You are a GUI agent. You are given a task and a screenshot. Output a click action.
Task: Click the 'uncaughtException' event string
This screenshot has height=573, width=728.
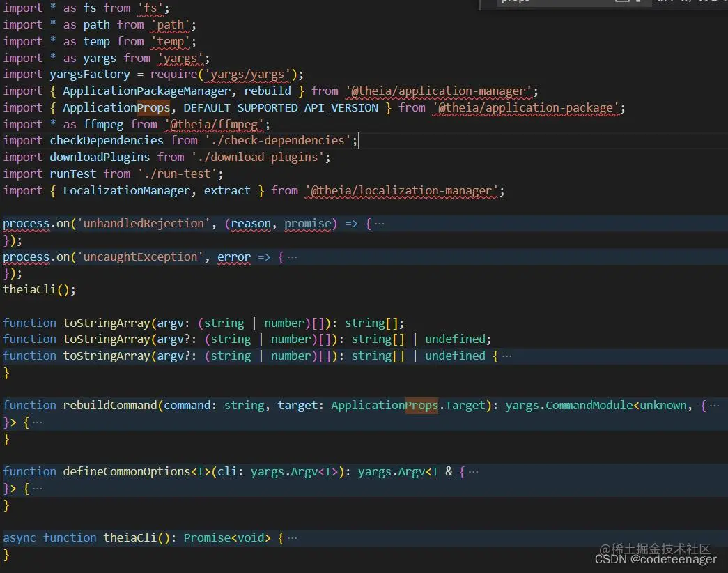(140, 257)
